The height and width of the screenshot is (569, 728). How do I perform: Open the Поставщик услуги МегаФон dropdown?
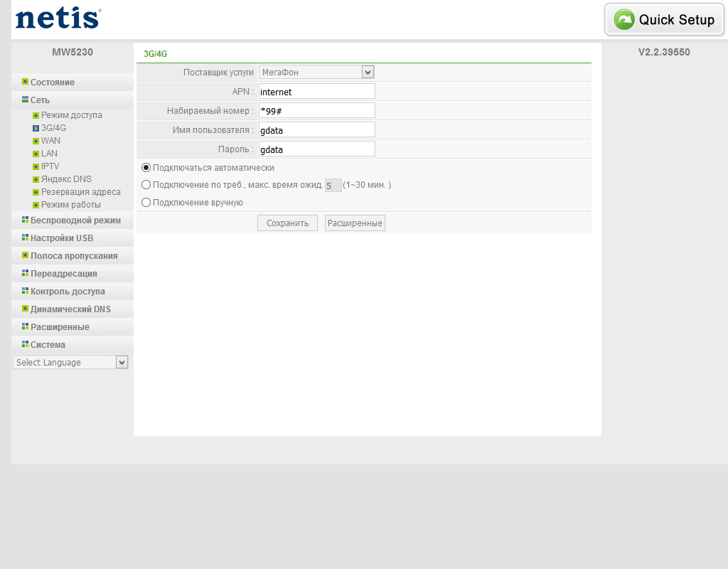[x=316, y=72]
